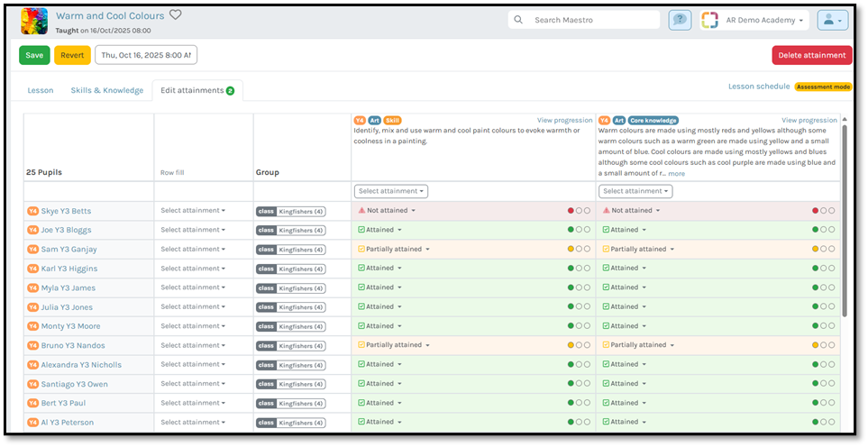Viewport: 868px width, 447px height.
Task: Switch to the Lesson tab
Action: click(x=41, y=90)
